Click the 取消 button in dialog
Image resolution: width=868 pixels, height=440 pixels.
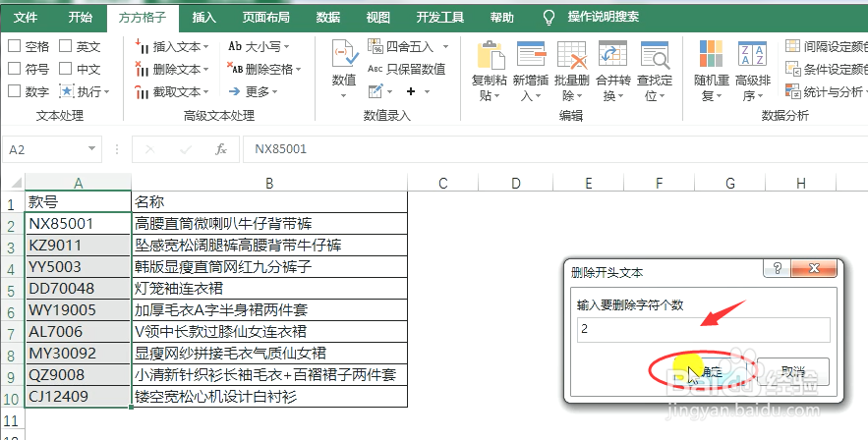(792, 371)
